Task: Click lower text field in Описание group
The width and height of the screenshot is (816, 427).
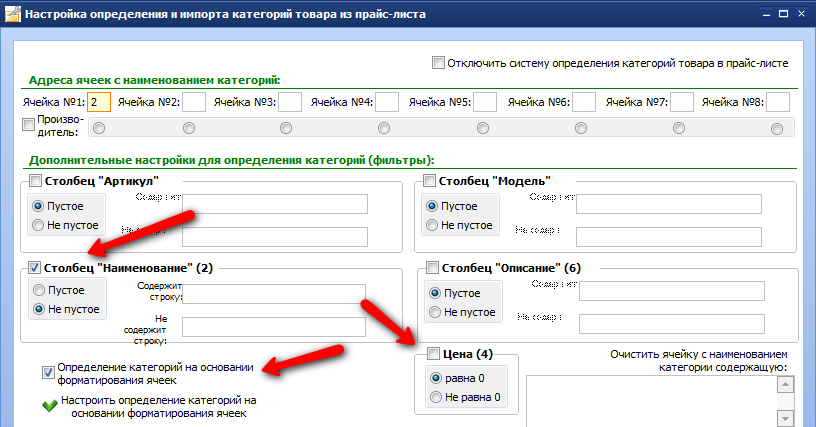Action: pos(672,324)
